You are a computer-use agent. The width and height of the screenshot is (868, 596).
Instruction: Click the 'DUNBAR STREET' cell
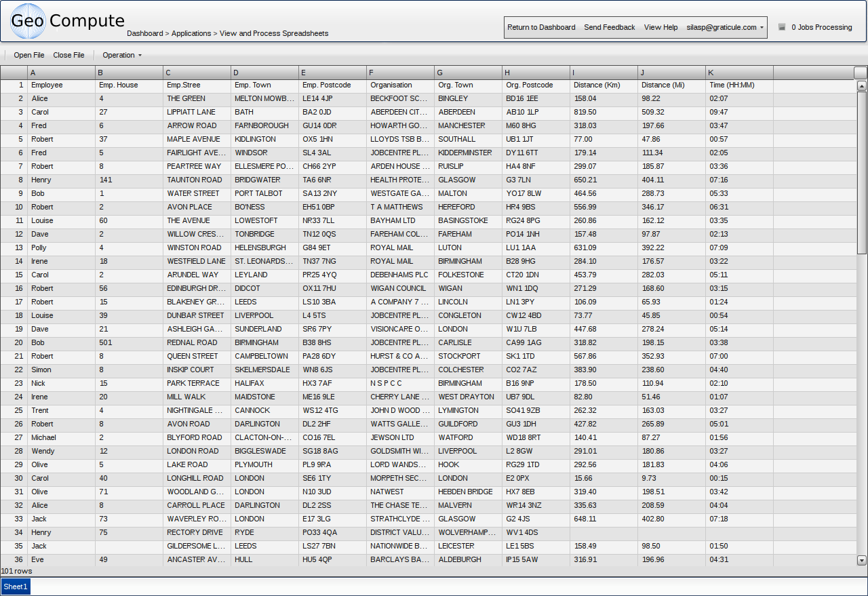197,315
